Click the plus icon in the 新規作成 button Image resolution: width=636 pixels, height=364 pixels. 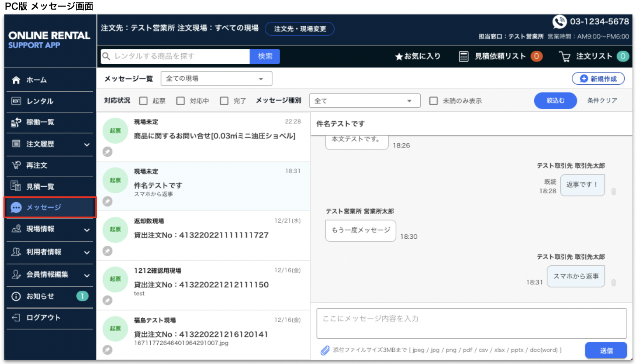point(584,79)
